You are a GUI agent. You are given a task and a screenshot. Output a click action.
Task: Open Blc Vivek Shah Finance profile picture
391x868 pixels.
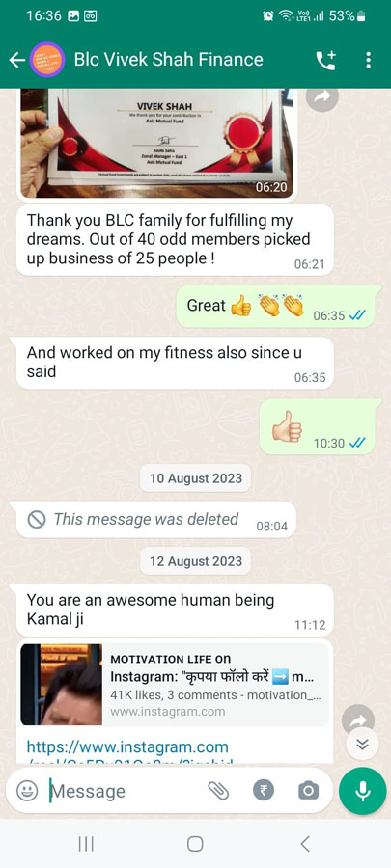[47, 60]
